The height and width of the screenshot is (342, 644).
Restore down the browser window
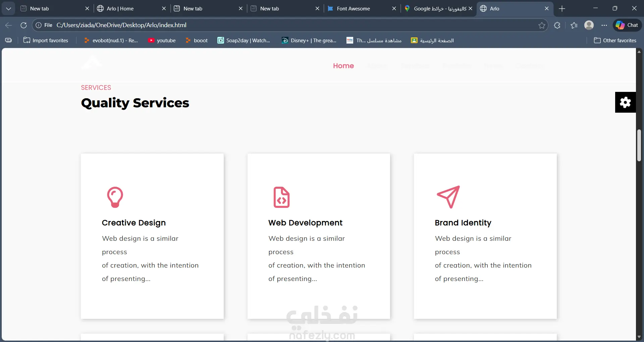(615, 8)
